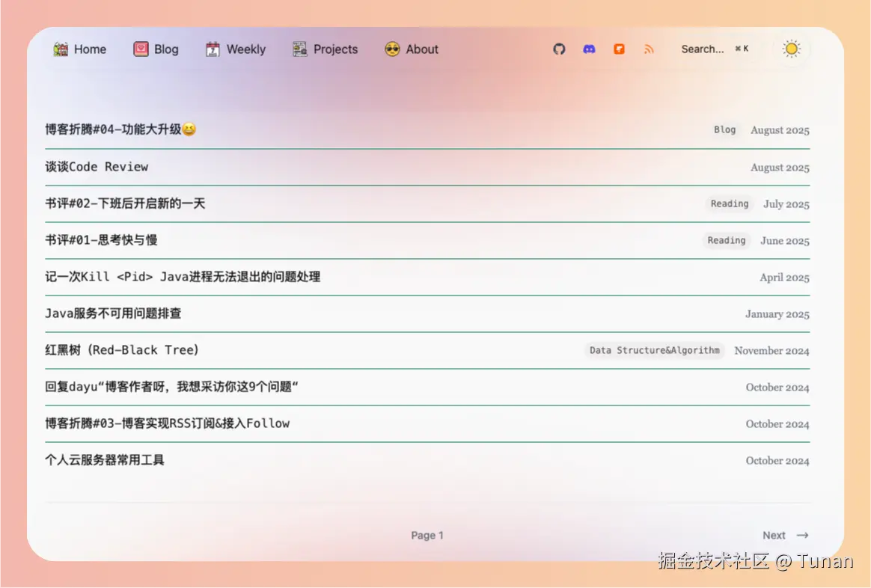Click the date on 个人云服务器常用工具 row
Screen dimensions: 871x588
777,460
